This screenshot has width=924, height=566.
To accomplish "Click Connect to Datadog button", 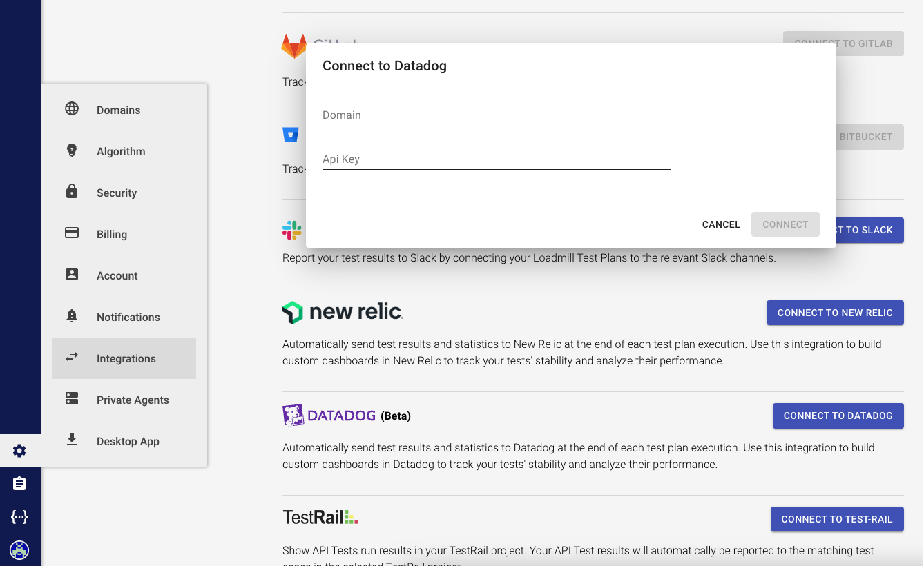I will [838, 416].
